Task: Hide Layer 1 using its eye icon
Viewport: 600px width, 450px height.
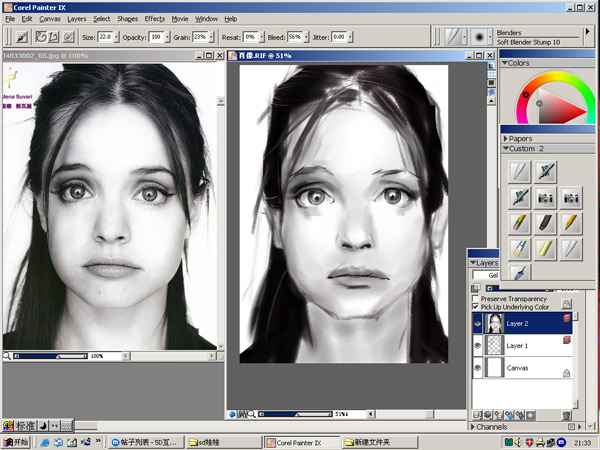Action: pos(478,346)
